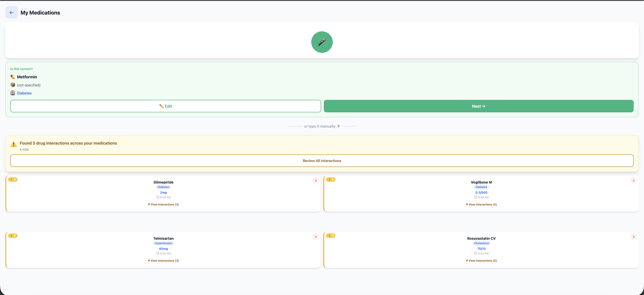Delete Rosuvastatin CV using X icon

[x=633, y=237]
